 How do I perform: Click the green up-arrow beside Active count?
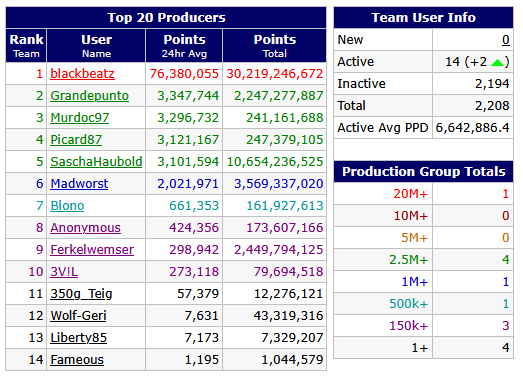(x=497, y=62)
